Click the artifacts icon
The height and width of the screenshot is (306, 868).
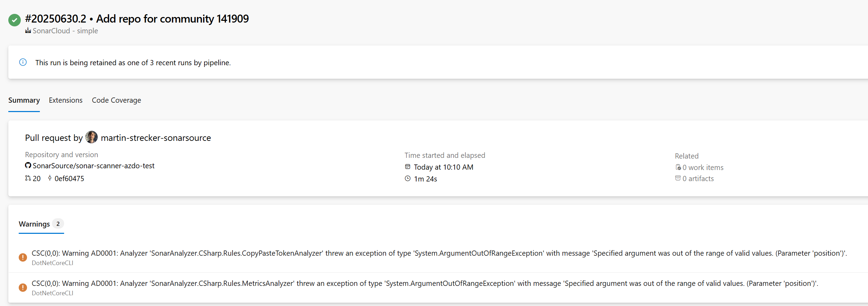[x=678, y=178]
